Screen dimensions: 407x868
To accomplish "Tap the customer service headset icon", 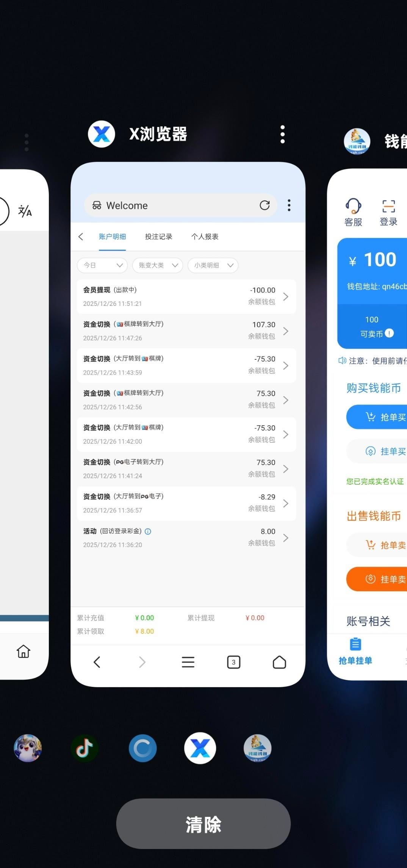I will 353,207.
